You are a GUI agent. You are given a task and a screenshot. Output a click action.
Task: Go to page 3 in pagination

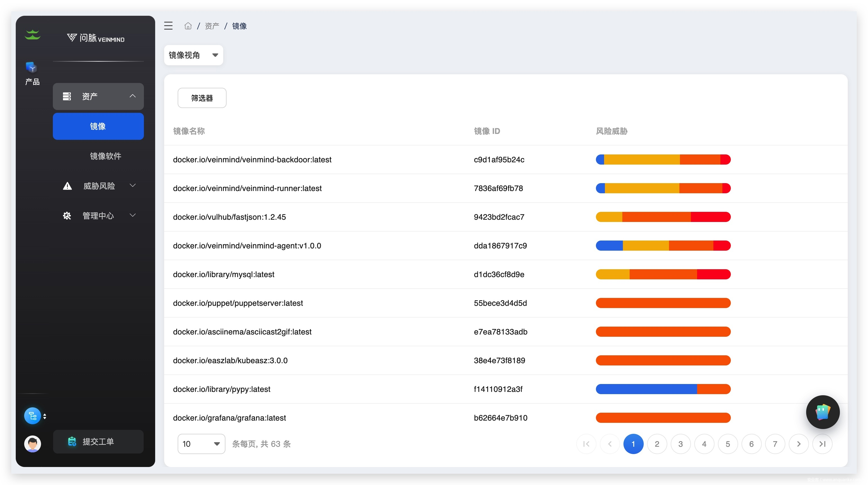coord(680,444)
